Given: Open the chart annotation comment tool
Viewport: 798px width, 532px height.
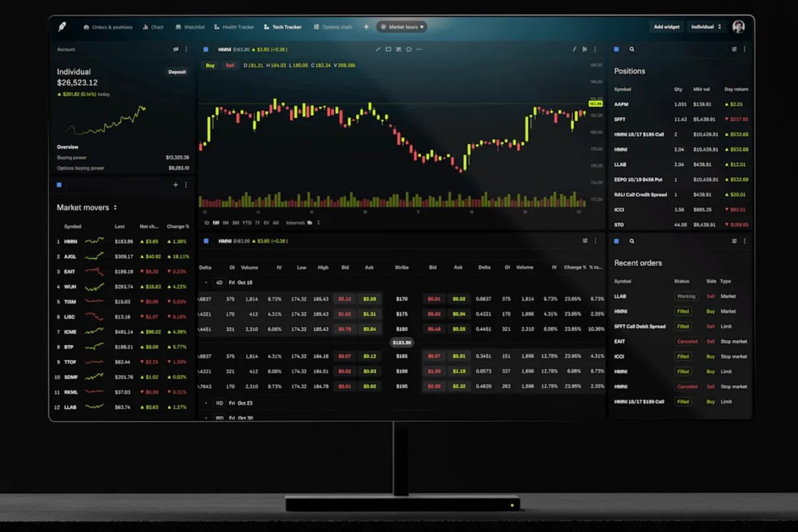Looking at the screenshot, I should 408,49.
